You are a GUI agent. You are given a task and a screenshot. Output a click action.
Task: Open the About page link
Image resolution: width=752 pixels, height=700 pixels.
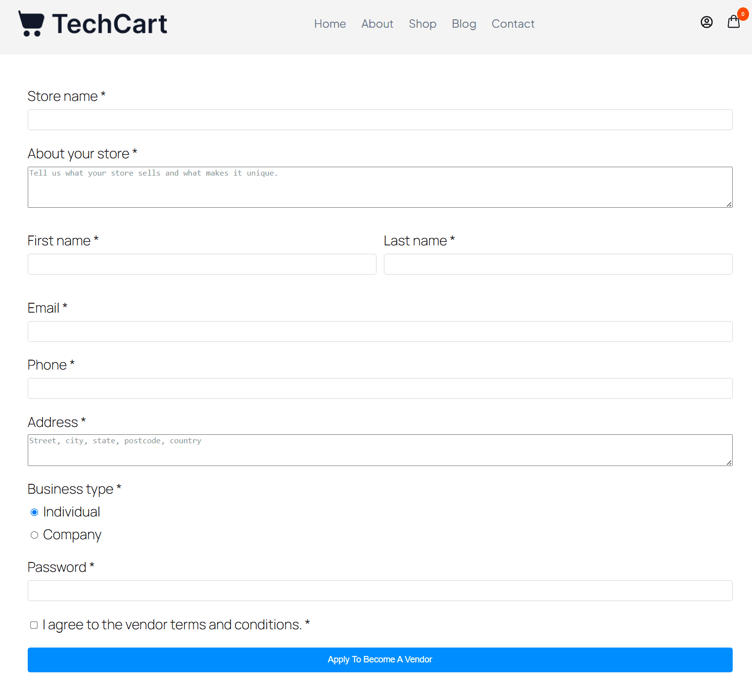[377, 24]
